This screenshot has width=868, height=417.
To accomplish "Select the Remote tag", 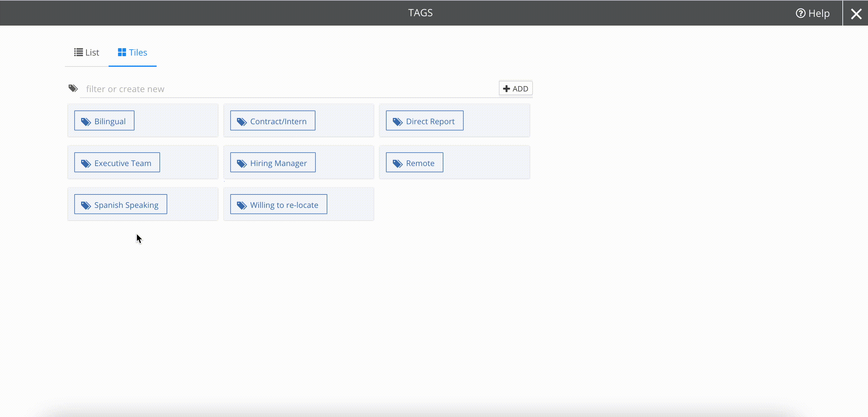I will tap(414, 163).
